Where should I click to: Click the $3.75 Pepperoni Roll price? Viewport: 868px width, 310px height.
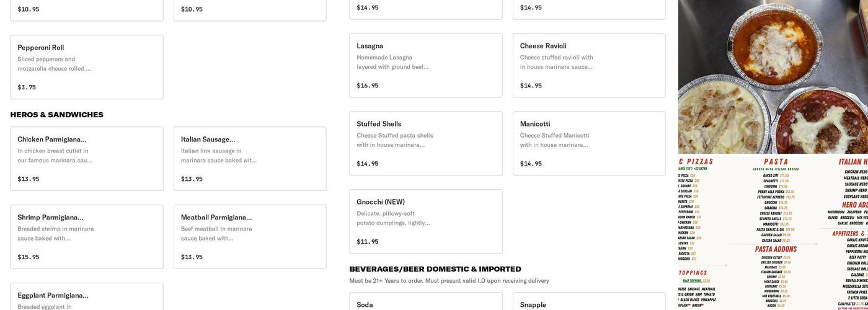pyautogui.click(x=27, y=87)
